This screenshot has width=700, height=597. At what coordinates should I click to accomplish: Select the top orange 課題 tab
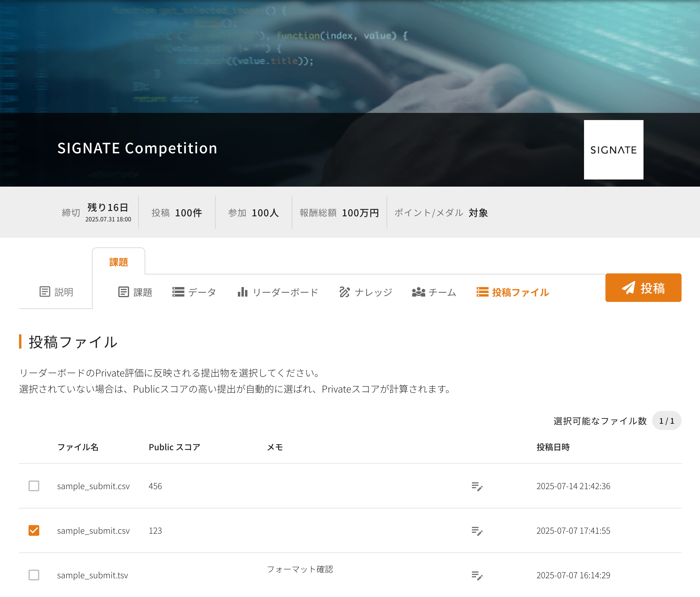click(119, 262)
